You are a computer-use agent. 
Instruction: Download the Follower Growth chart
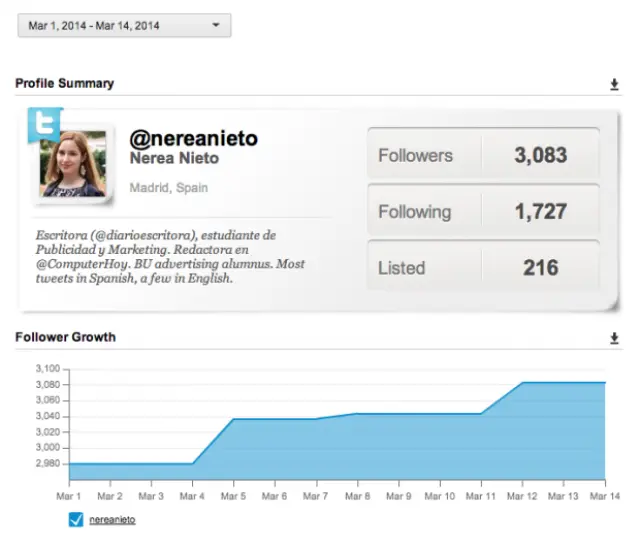pyautogui.click(x=614, y=339)
